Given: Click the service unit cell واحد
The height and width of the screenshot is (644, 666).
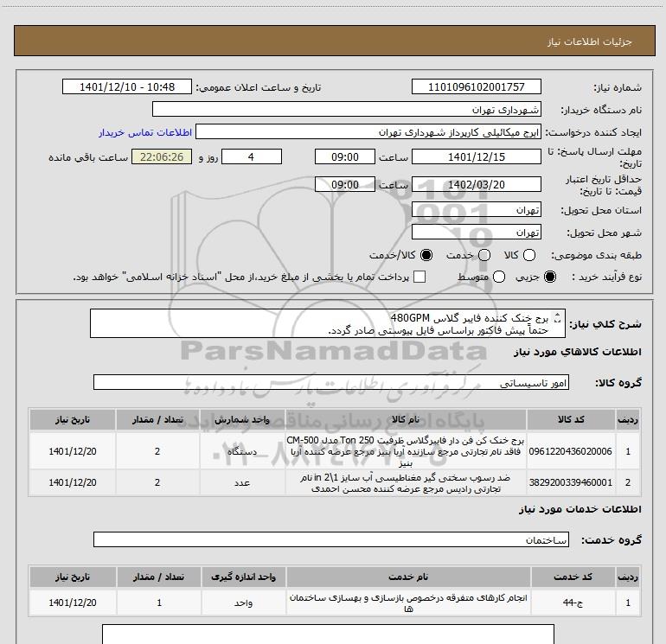Looking at the screenshot, I should click(x=243, y=603).
